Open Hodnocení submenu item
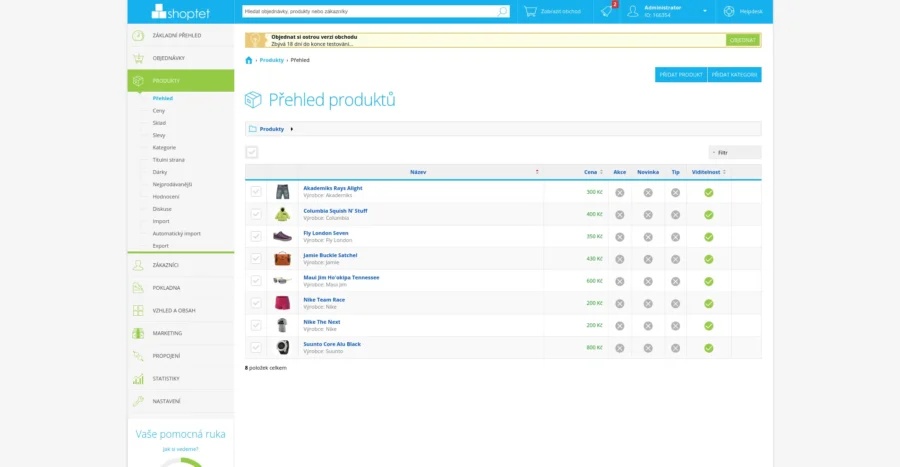 point(166,197)
